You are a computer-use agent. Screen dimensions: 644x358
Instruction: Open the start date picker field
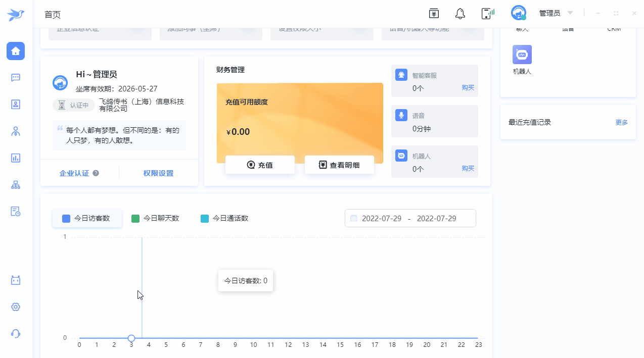click(x=382, y=219)
